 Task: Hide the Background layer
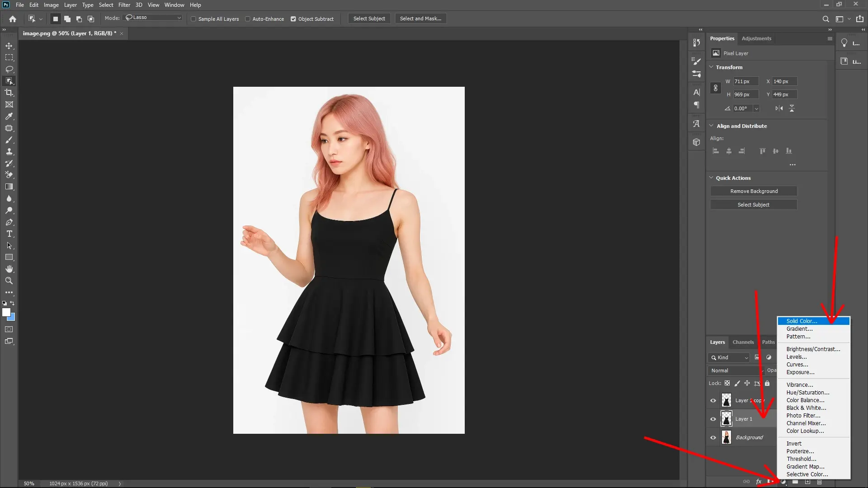[x=713, y=437]
